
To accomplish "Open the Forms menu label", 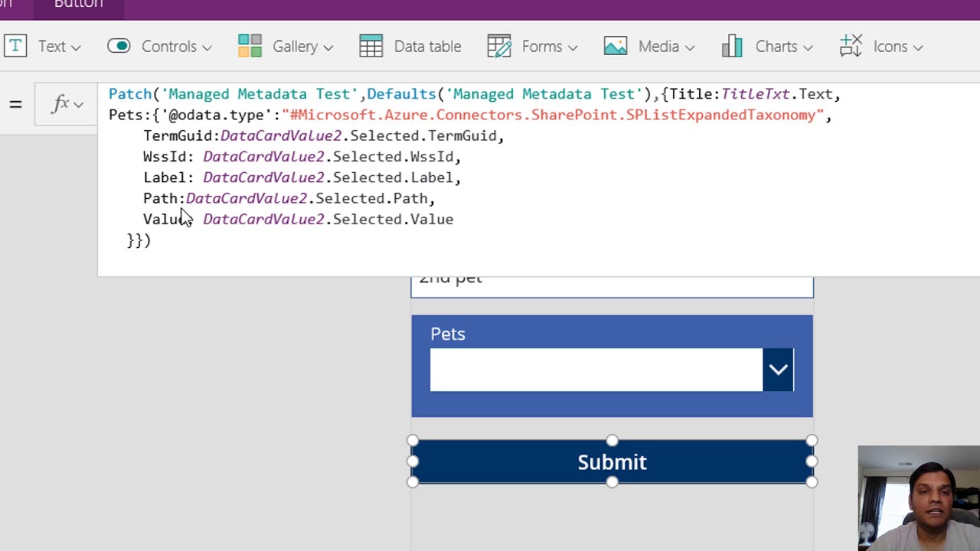I will (542, 47).
